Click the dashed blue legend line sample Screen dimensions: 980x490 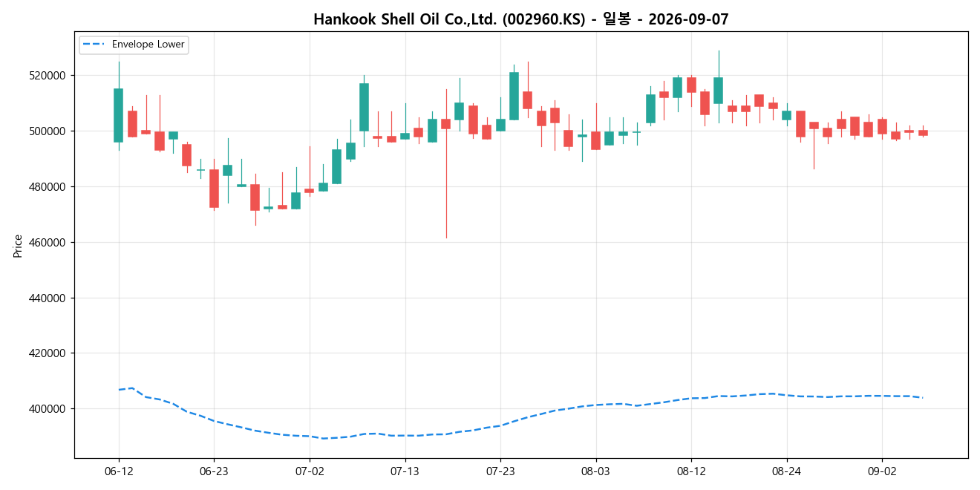[x=94, y=45]
